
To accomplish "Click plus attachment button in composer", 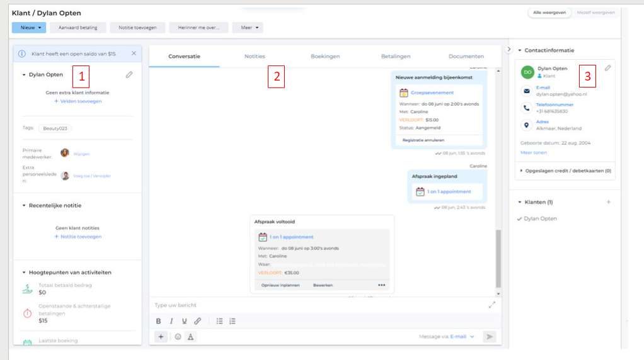I will 161,337.
